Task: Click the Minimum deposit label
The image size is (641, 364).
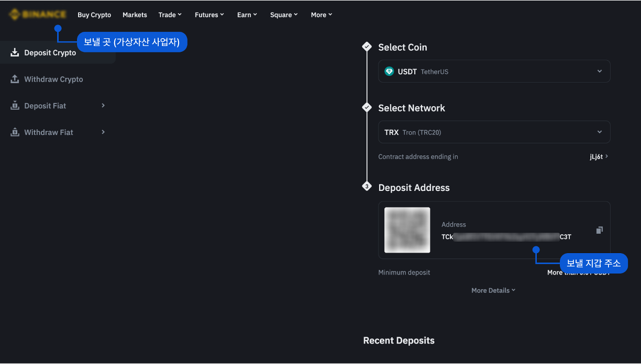Action: coord(404,272)
